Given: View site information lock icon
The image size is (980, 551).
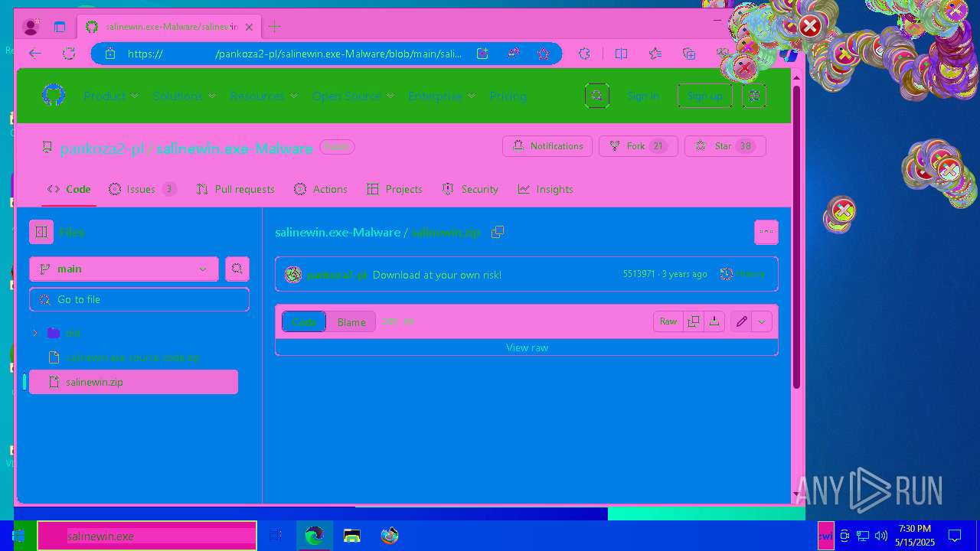Looking at the screenshot, I should pos(109,54).
